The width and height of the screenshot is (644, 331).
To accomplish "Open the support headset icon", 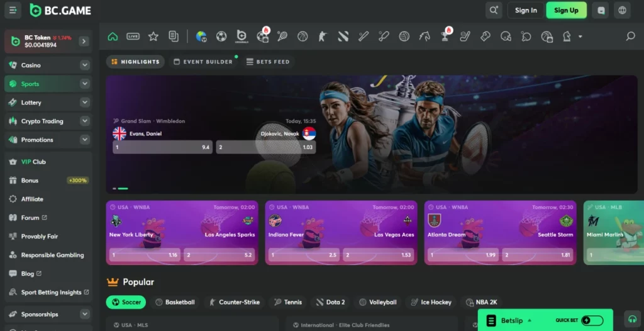I will [631, 319].
